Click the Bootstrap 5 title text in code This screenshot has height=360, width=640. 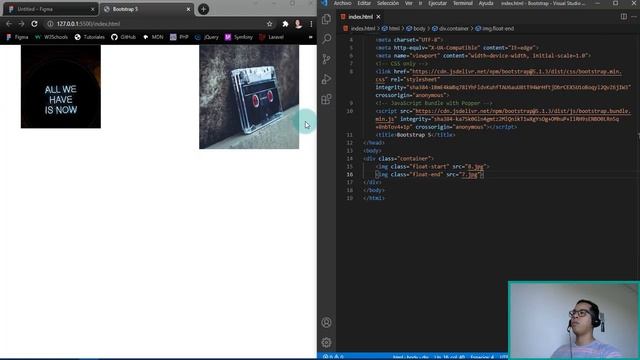pos(414,135)
